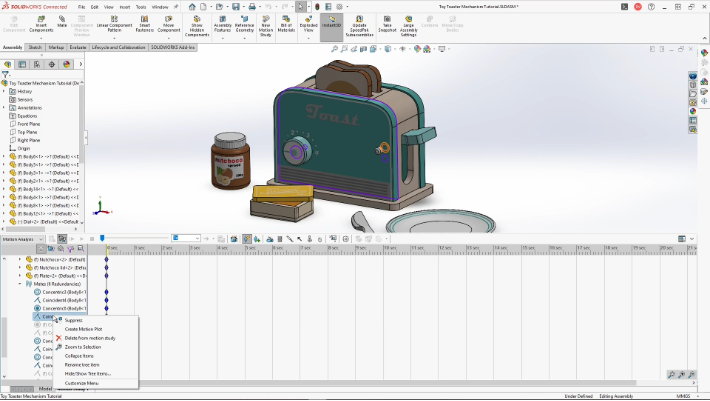Open Reference Geometry tool

[245, 24]
